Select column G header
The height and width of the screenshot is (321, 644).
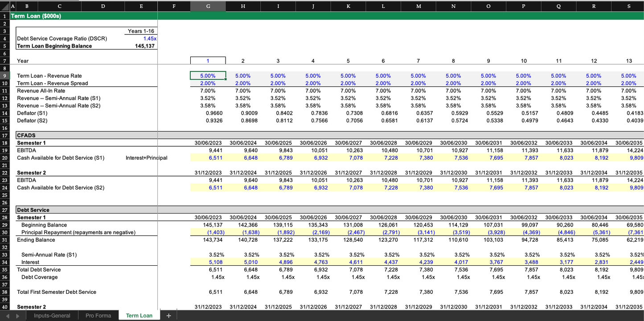click(x=208, y=6)
